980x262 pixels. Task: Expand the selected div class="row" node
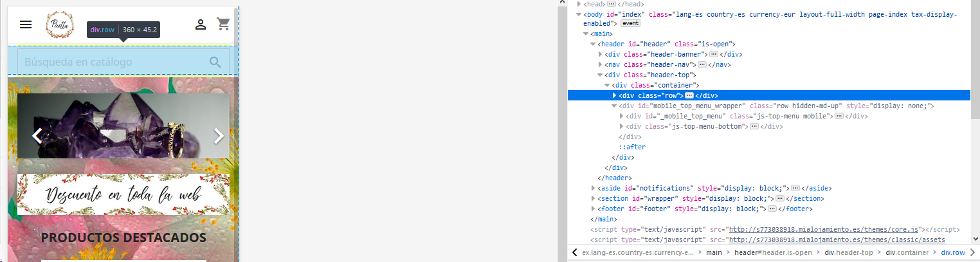(x=614, y=95)
